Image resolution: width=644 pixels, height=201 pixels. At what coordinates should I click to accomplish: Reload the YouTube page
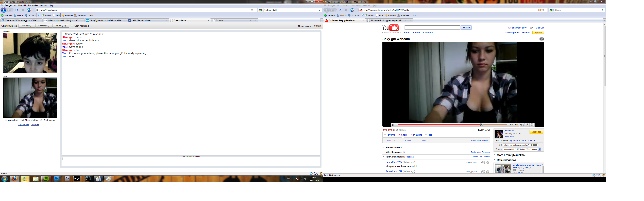point(340,10)
